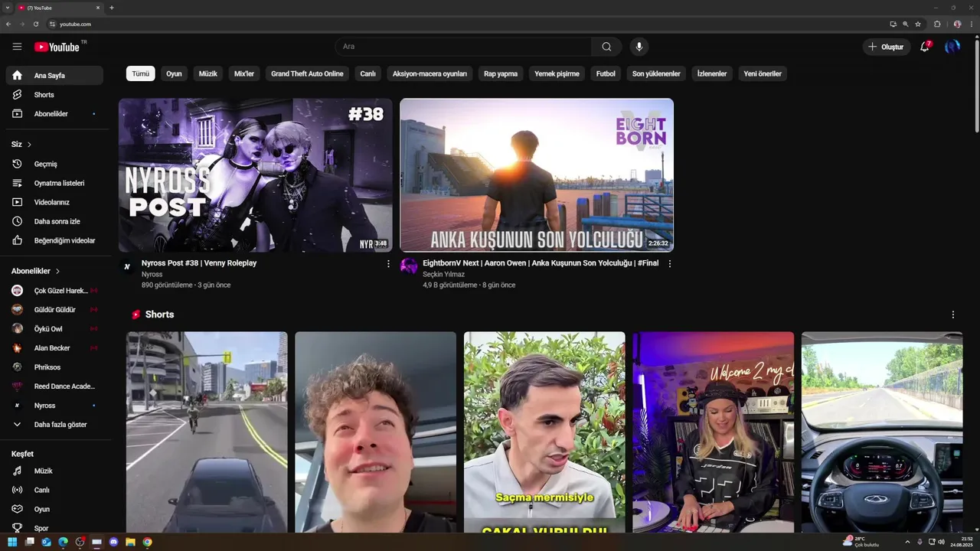Open Güldür Güldür subscription channel
Screen dimensions: 980x551
click(54, 310)
